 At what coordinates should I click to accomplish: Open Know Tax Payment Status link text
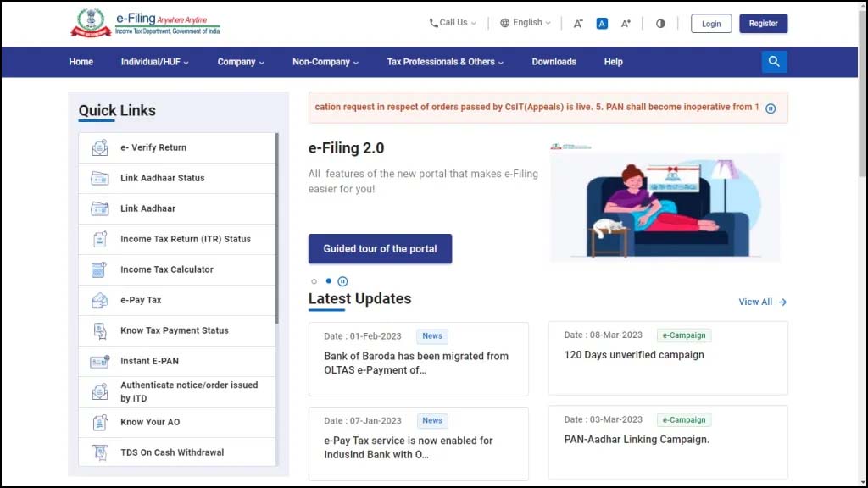coord(175,331)
